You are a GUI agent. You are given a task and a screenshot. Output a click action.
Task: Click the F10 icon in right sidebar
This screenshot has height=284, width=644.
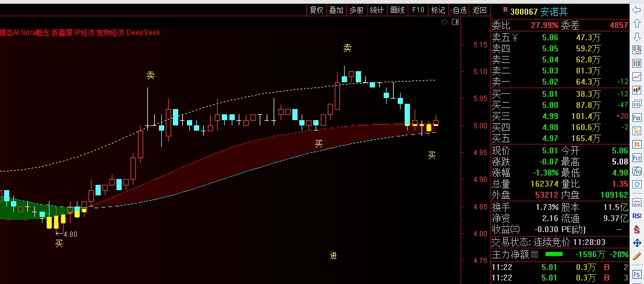coord(637,118)
